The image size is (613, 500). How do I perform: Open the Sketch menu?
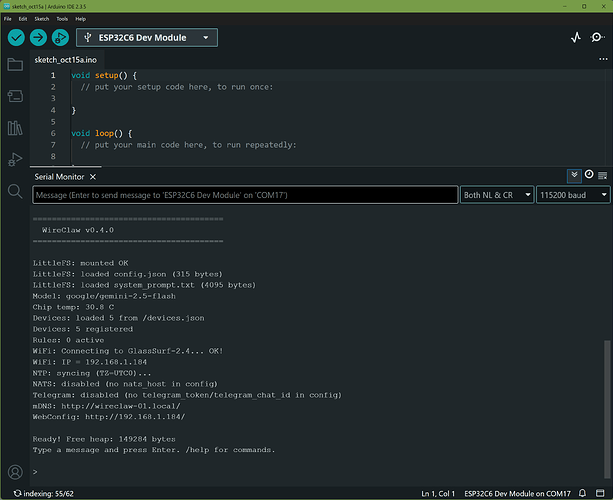click(41, 19)
